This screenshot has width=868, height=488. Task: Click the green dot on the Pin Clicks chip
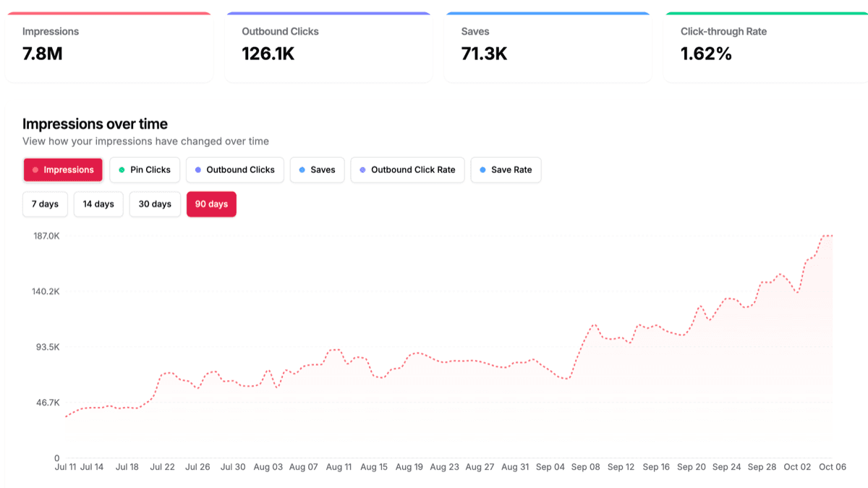(122, 169)
